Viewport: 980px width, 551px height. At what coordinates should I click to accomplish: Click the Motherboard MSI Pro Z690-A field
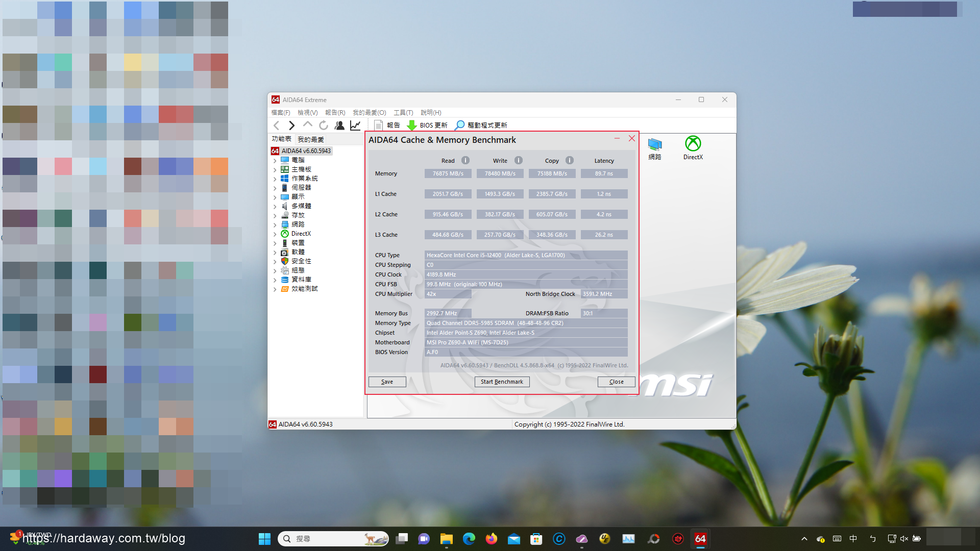click(526, 342)
